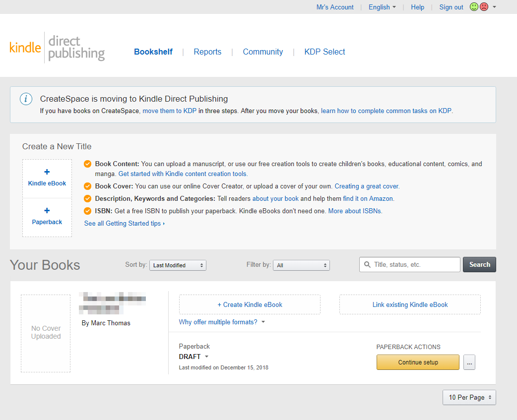This screenshot has width=517, height=420.
Task: Click Sign out
Action: [x=451, y=7]
